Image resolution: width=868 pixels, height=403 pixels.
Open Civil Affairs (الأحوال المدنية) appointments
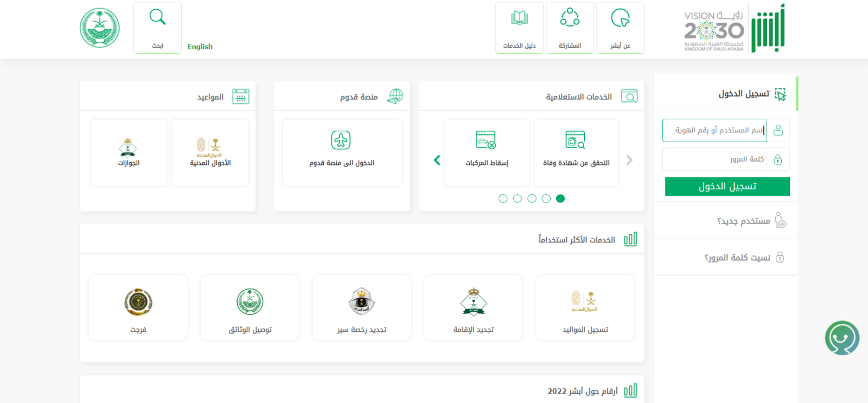tap(210, 153)
